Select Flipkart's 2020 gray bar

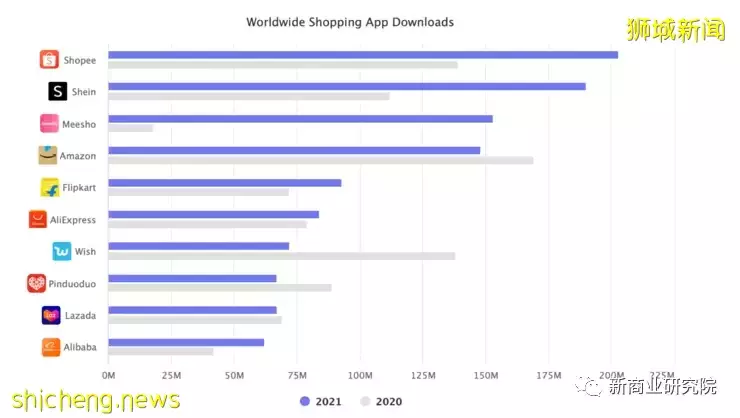click(x=198, y=192)
